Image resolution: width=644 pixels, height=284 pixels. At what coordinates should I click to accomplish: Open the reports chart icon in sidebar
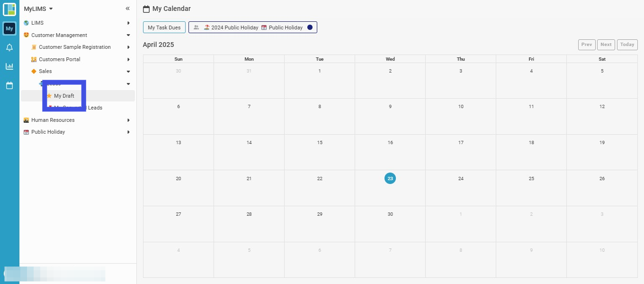[9, 66]
